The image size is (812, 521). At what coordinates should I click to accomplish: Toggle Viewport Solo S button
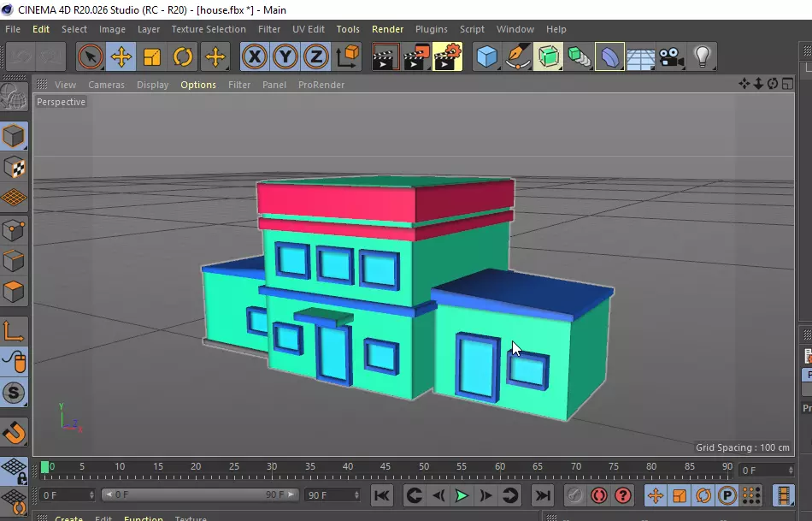pyautogui.click(x=14, y=393)
